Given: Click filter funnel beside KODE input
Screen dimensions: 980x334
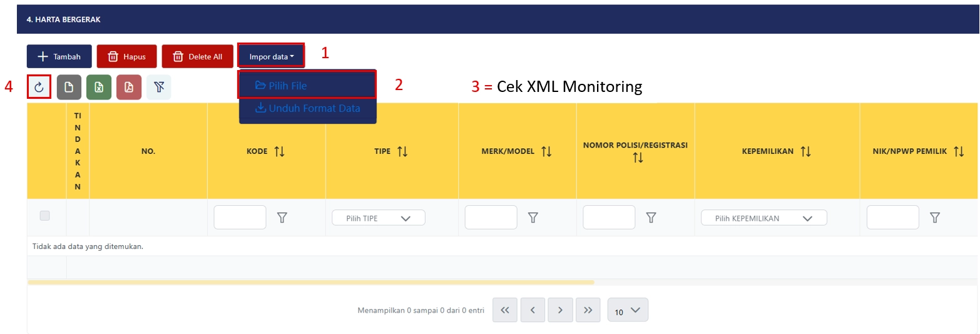Looking at the screenshot, I should [282, 218].
